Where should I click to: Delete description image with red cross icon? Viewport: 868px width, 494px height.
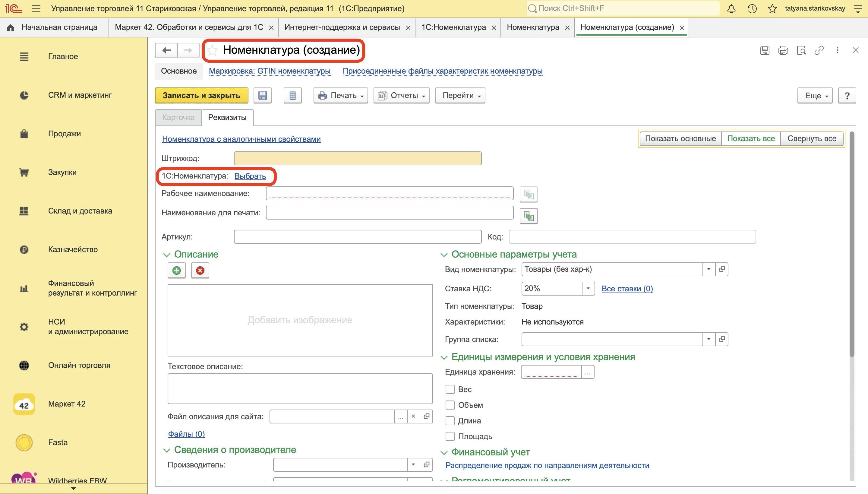pyautogui.click(x=200, y=271)
